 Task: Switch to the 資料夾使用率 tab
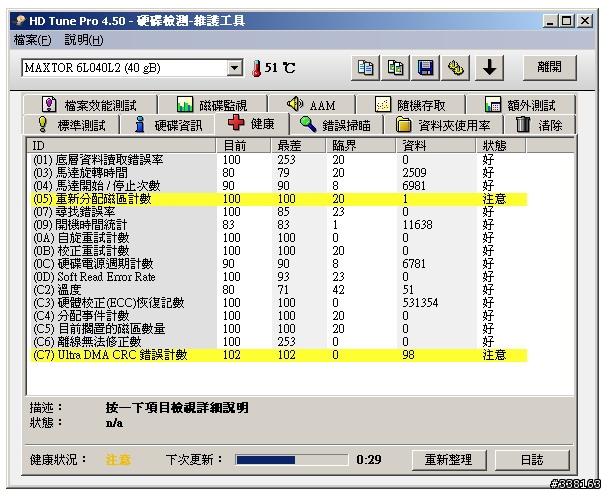pyautogui.click(x=443, y=125)
